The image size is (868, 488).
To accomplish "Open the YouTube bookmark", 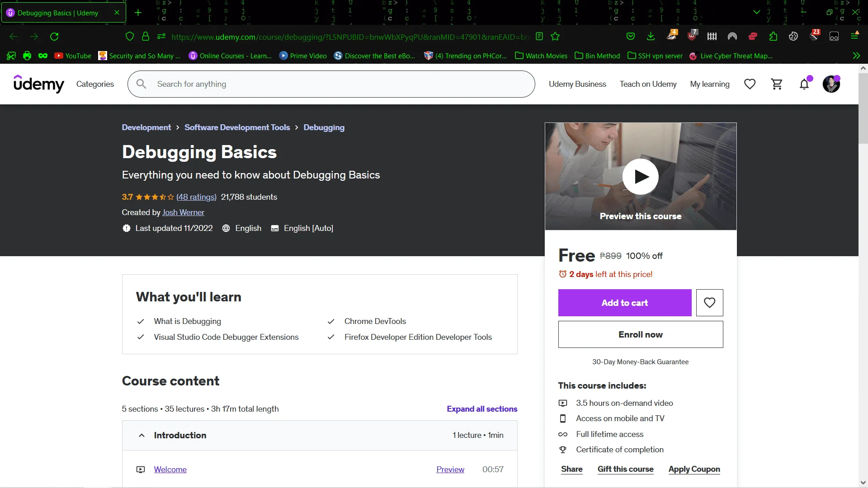I will coord(73,56).
